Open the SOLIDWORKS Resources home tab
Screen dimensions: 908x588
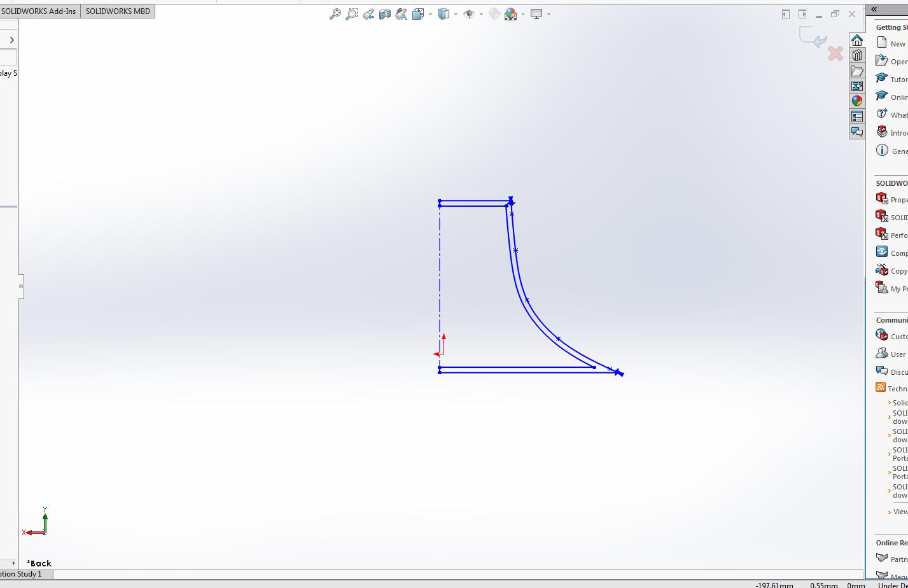[857, 40]
